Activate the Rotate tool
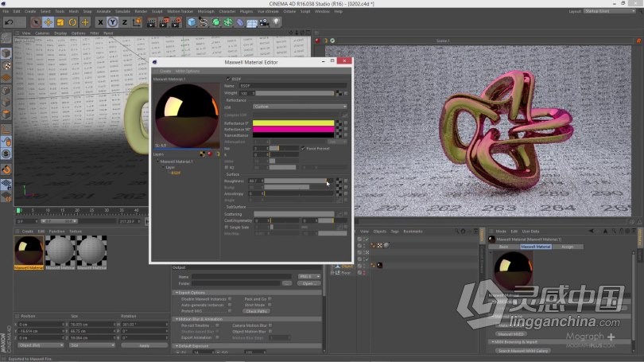 (72, 22)
